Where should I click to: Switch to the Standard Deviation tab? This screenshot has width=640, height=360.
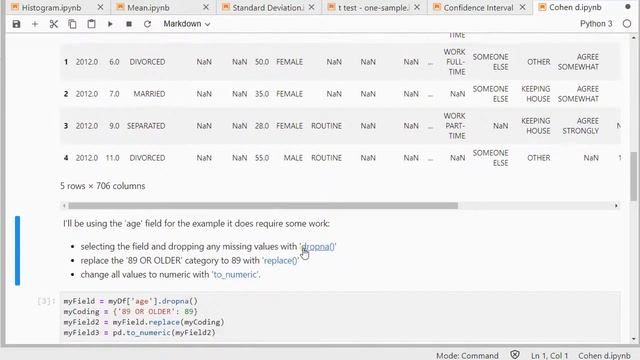click(x=268, y=7)
